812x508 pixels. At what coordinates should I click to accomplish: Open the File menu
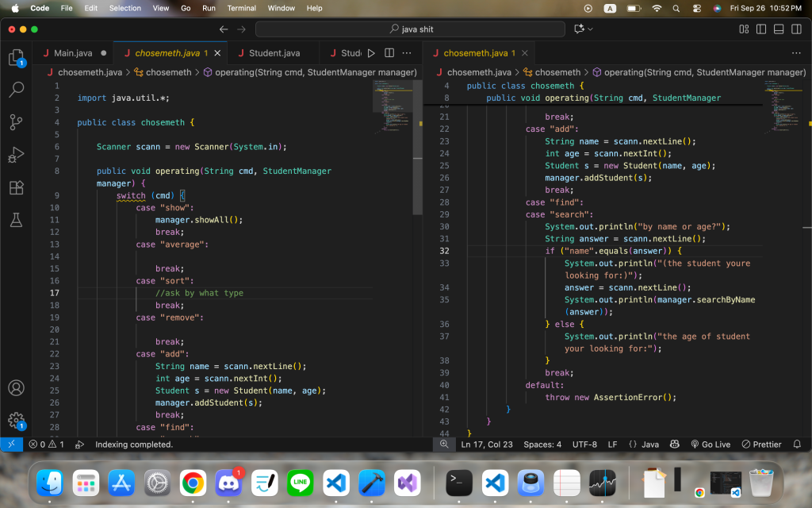point(67,8)
